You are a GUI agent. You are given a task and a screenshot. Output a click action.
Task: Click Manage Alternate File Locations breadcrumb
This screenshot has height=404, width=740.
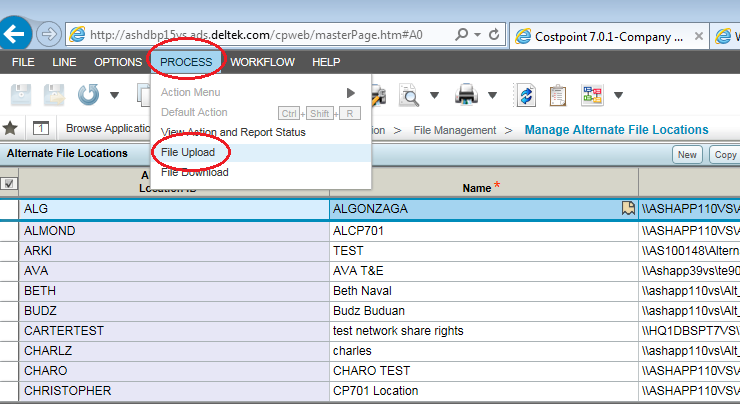click(x=616, y=130)
